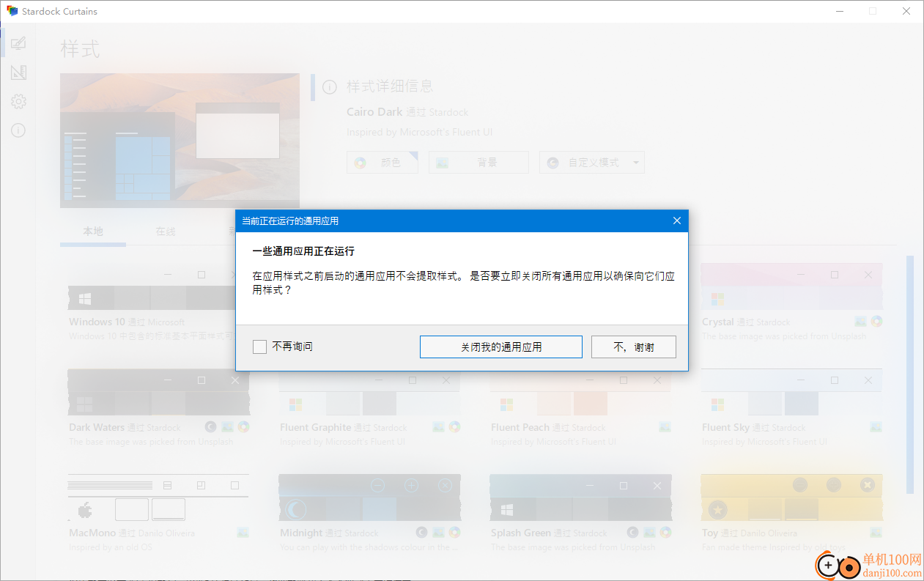924x581 pixels.
Task: Select the Toy style thumbnail
Action: pyautogui.click(x=791, y=497)
